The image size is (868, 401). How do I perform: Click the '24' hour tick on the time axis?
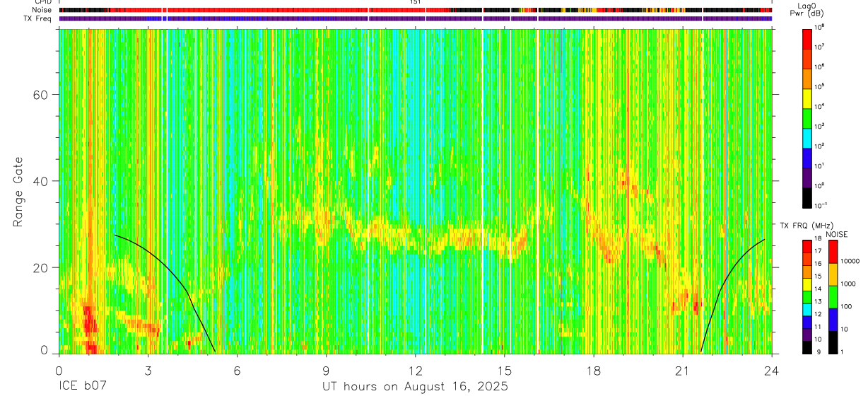[x=772, y=371]
